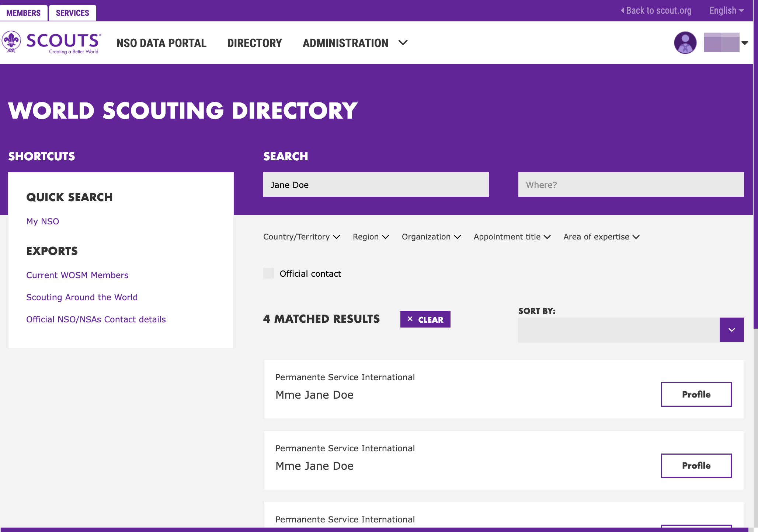Click the Where? location field
758x532 pixels.
(x=631, y=185)
